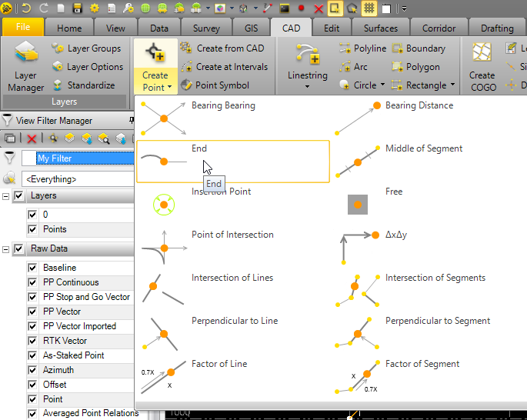527x420 pixels.
Task: Open Layer Manager
Action: pos(26,66)
